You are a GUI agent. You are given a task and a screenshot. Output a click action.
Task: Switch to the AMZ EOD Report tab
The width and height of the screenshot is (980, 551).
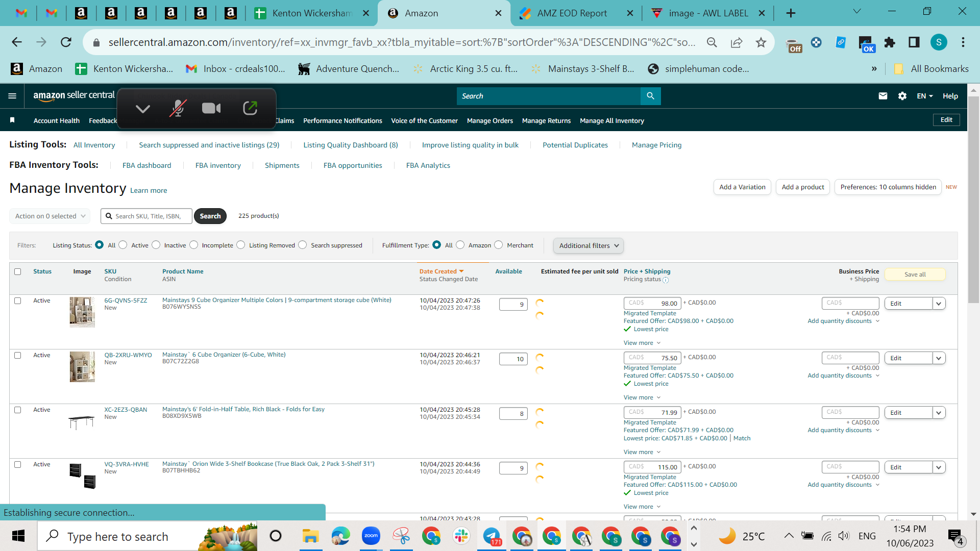pos(572,13)
